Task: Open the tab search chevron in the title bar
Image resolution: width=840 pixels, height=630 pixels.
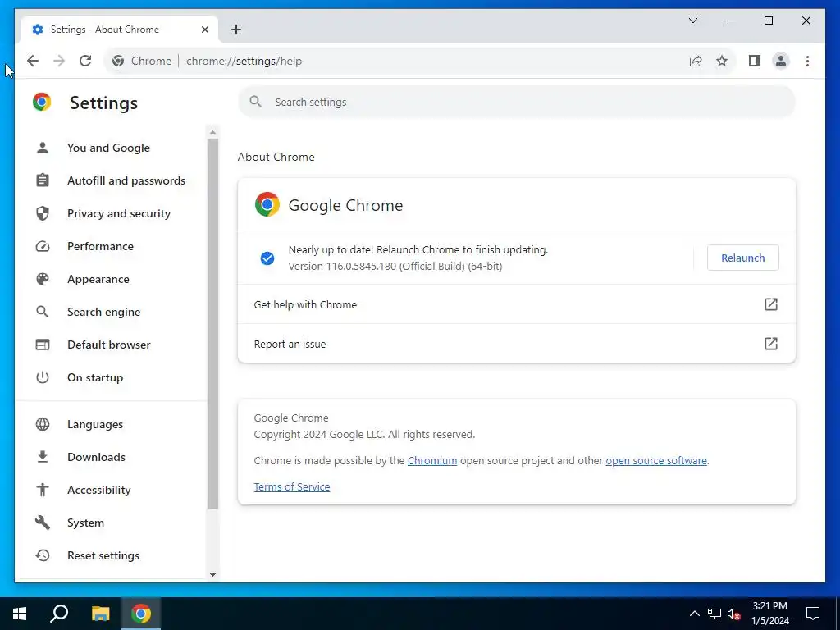Action: [x=692, y=21]
